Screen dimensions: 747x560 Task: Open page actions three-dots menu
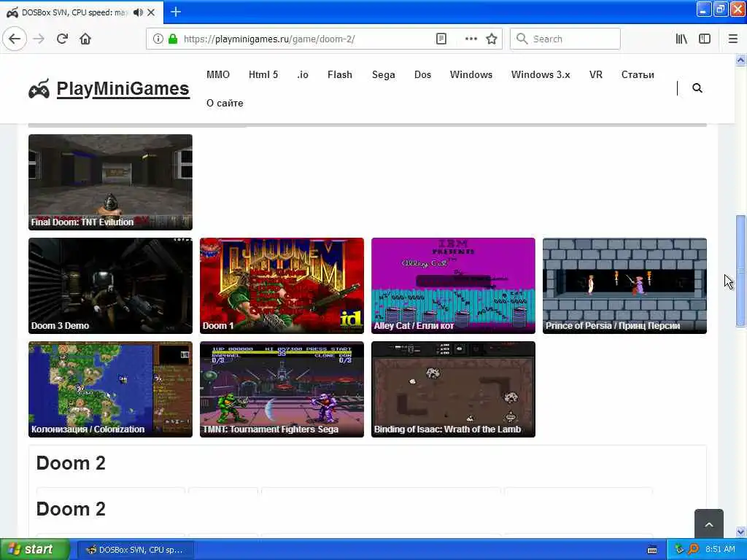(x=471, y=39)
